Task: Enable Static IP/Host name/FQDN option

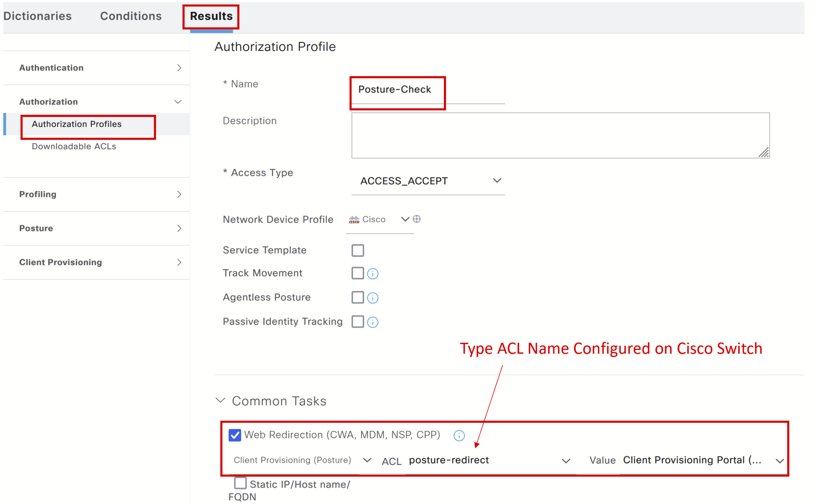Action: (240, 483)
